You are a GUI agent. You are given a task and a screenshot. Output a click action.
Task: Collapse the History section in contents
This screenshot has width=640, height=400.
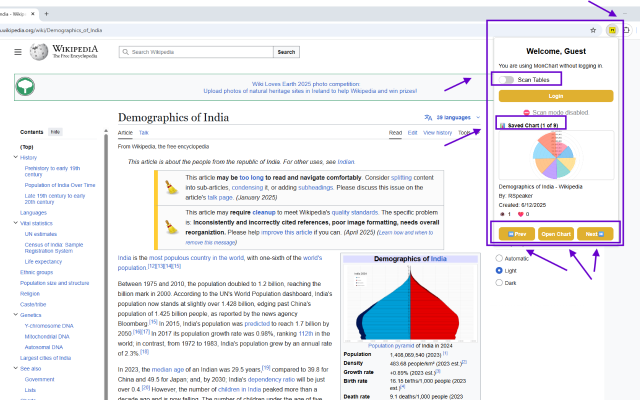tap(16, 157)
